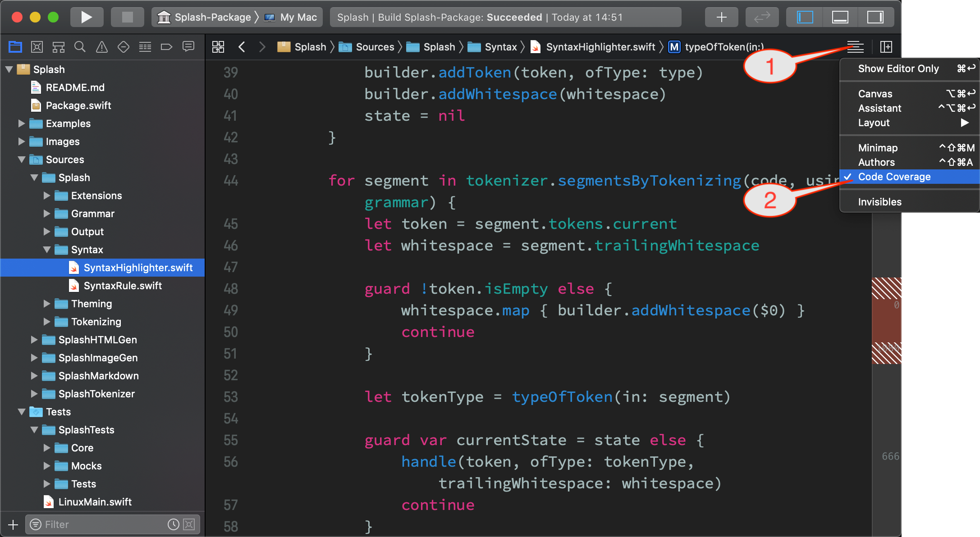The image size is (980, 537).
Task: Choose Assistant from the editor menu
Action: pos(910,108)
